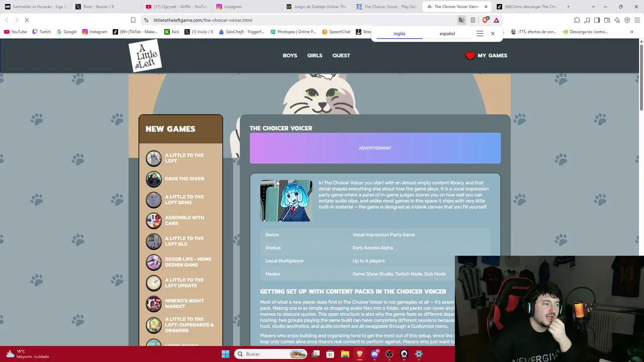Open File Explorer from the taskbar
Screen dimensions: 644x362
[x=345, y=354]
